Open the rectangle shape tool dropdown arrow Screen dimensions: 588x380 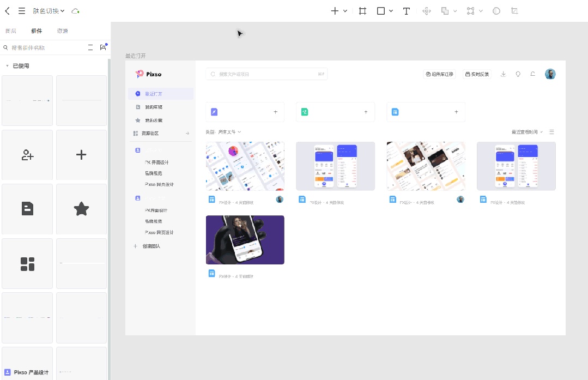pos(391,11)
